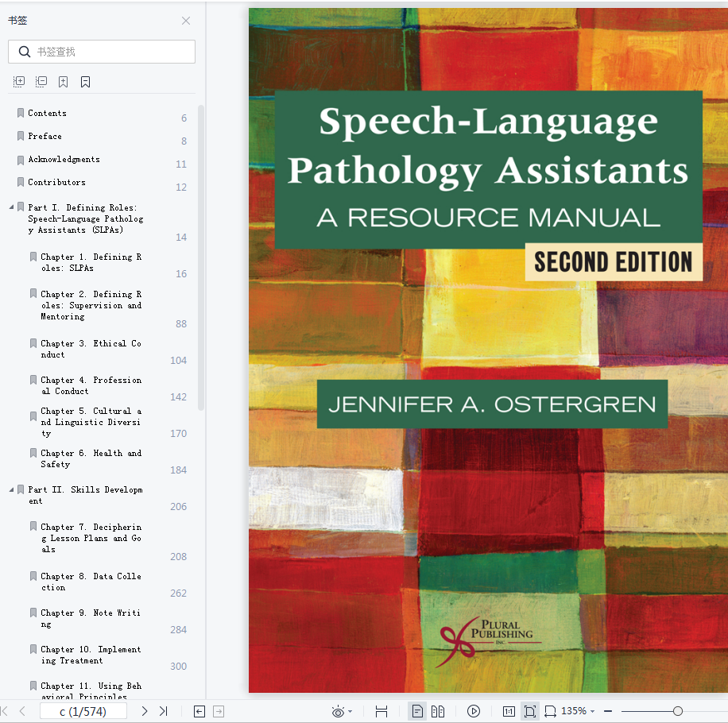Delete bookmark using the bookmark-minus icon

(x=85, y=82)
